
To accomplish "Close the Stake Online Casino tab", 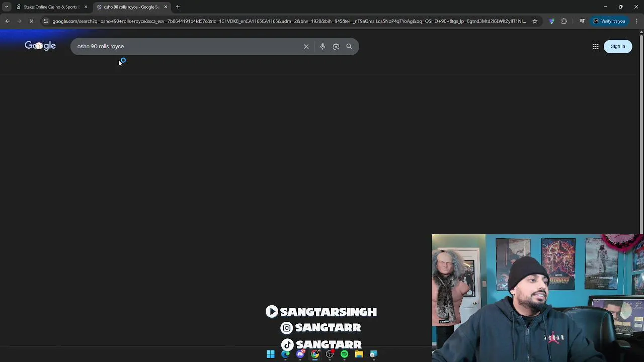I will point(86,7).
